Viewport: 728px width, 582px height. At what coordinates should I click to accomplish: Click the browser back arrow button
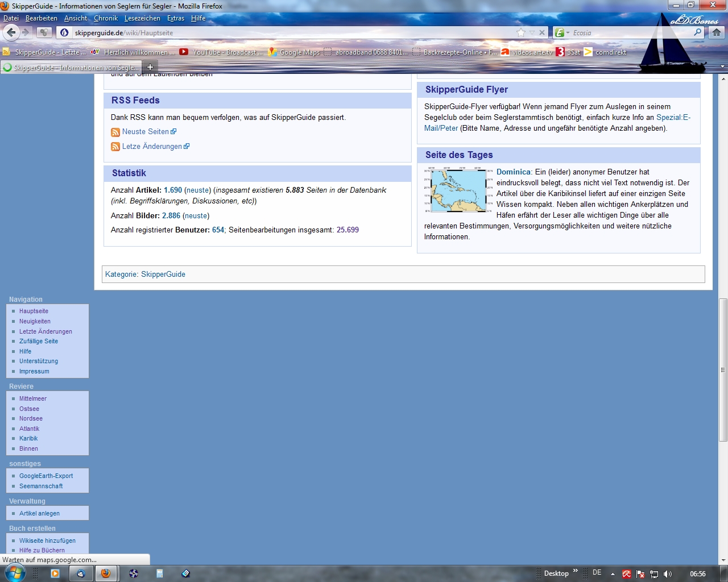(x=11, y=32)
